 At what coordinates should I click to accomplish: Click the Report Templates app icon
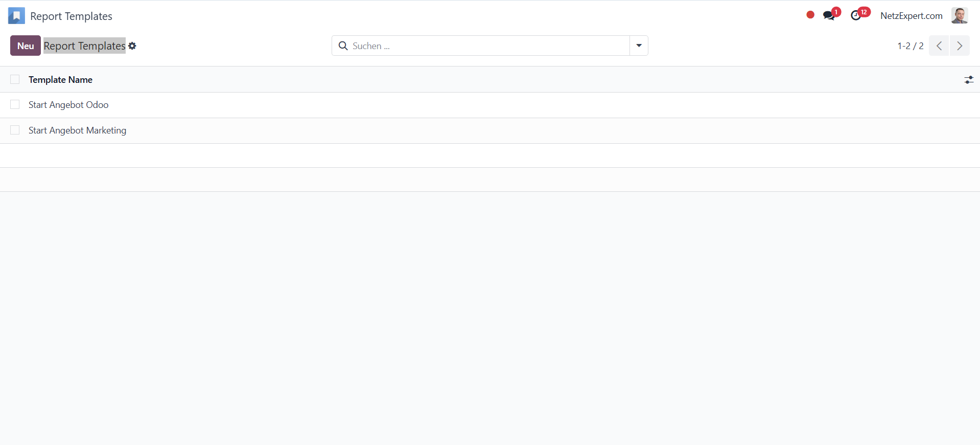coord(16,16)
